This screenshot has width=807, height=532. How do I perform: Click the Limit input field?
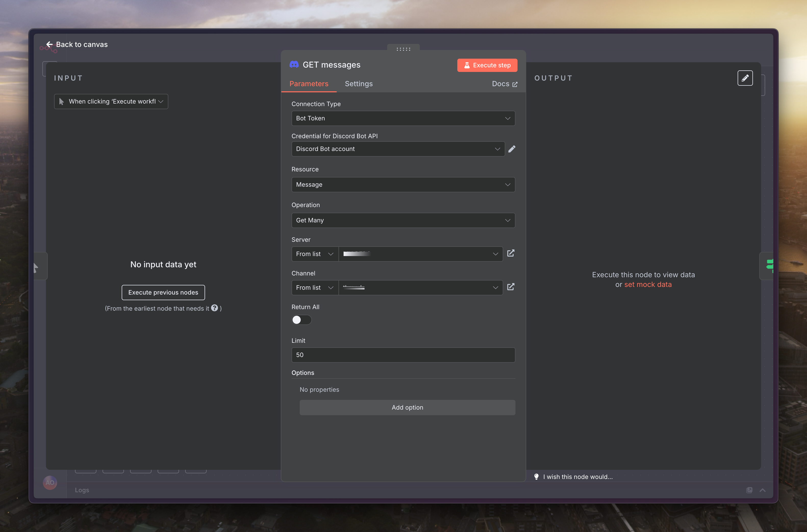pos(403,355)
